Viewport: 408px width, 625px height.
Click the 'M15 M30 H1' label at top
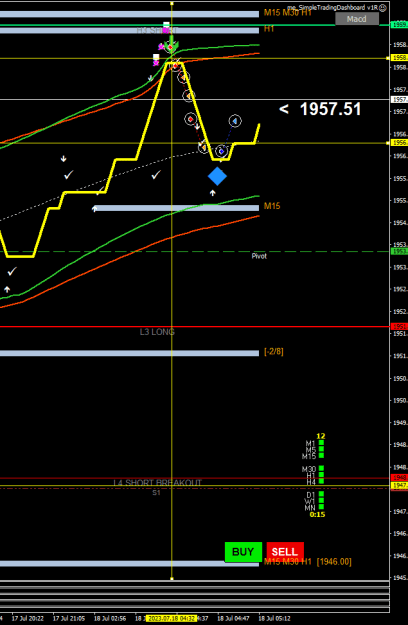[x=288, y=13]
